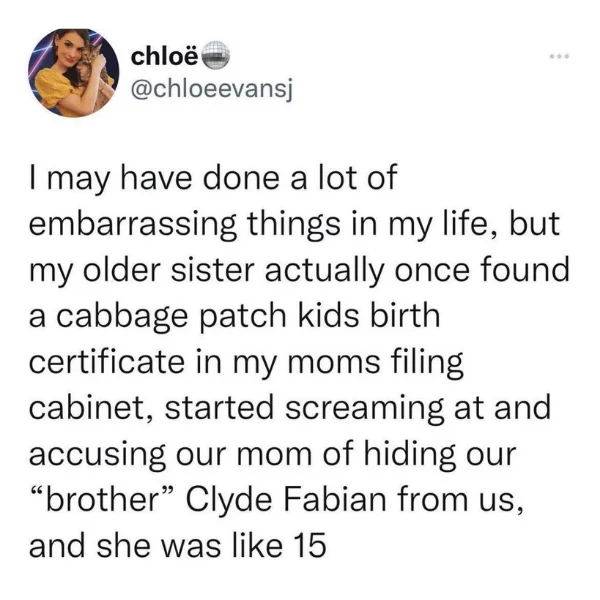
Task: Click the word "screaming" in the tweet
Action: coord(365,410)
